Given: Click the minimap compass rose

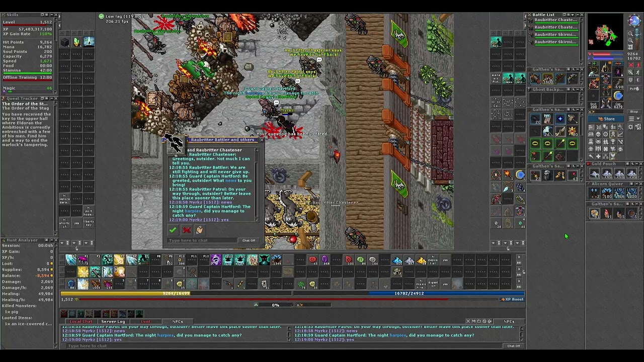Looking at the screenshot, I should pos(634,21).
